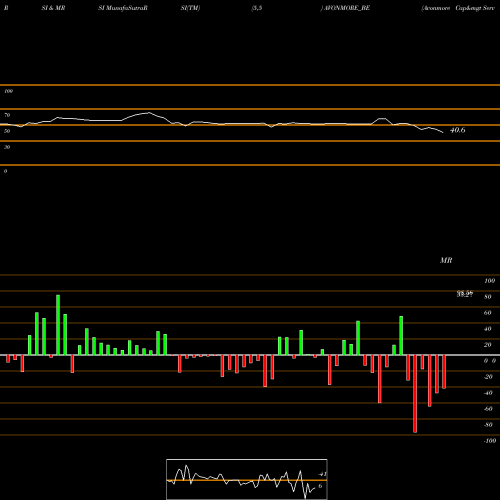Click the -100 label on MR axis
This screenshot has width=500, height=500.
pos(490,441)
